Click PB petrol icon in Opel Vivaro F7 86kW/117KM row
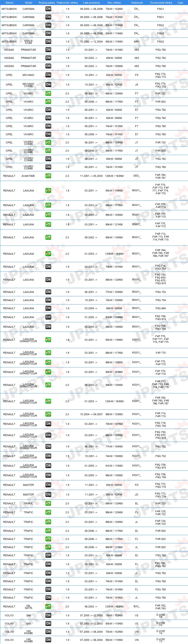188x644 pixels. pos(48,101)
